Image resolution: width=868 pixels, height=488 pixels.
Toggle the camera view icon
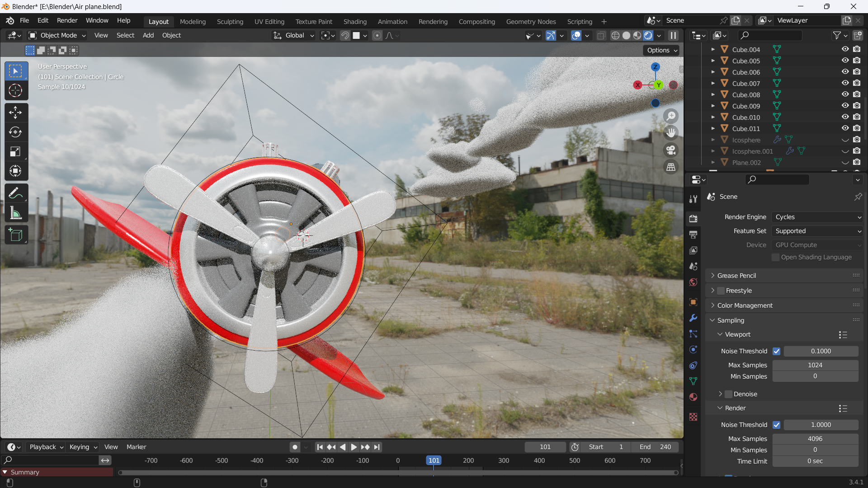coord(671,150)
